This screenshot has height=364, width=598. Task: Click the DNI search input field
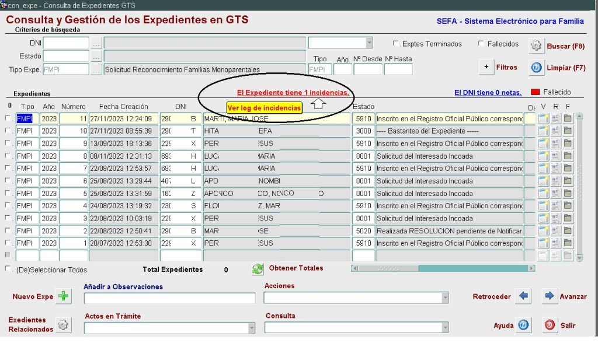pos(65,43)
